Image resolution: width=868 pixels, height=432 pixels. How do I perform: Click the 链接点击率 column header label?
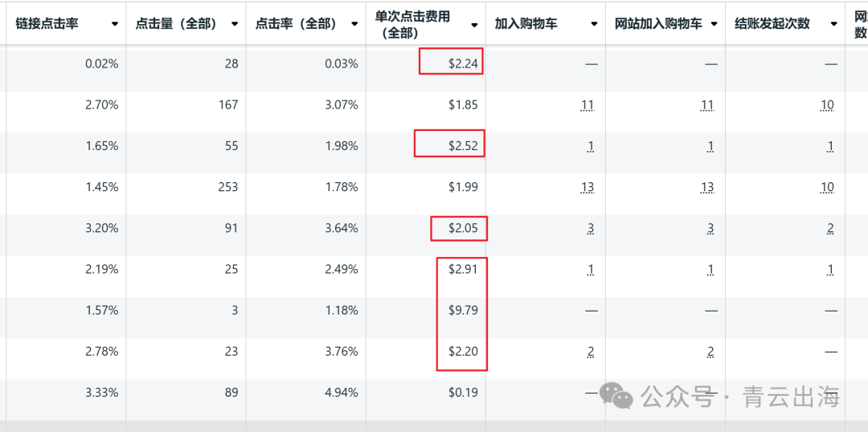(47, 23)
